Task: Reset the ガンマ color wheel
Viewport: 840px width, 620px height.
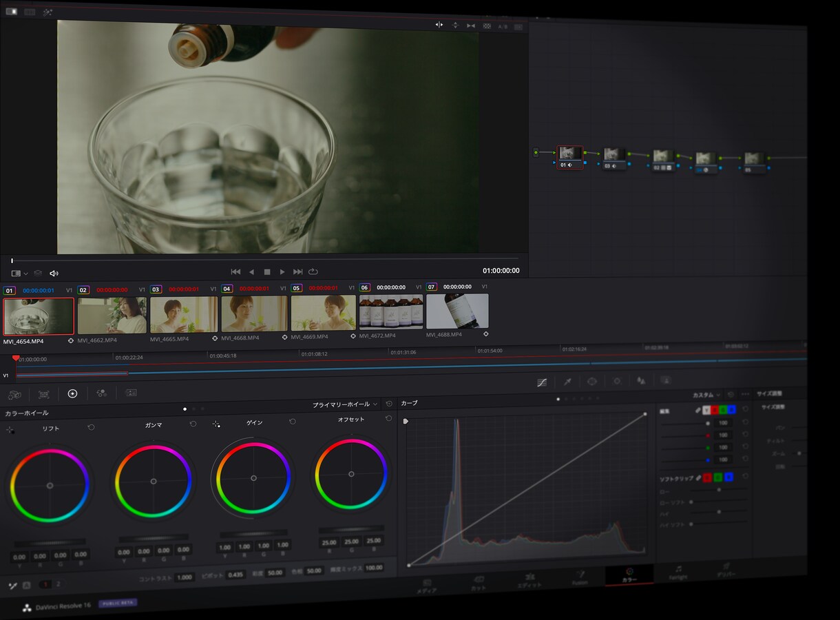Action: tap(193, 424)
